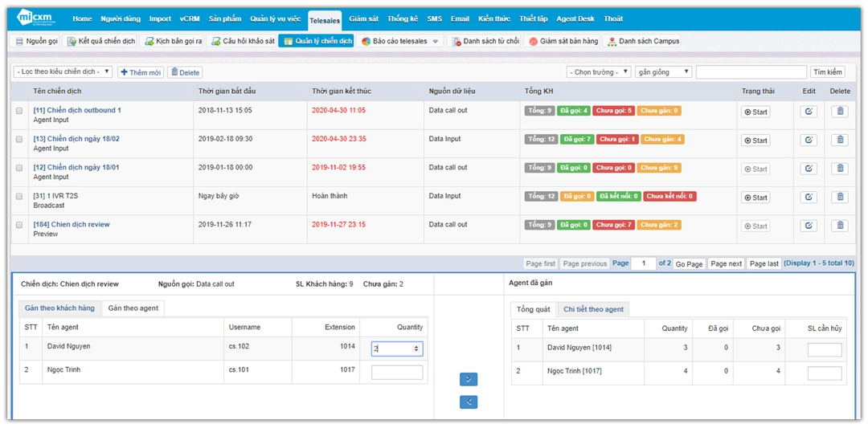Select Quản lý chiến dịch toolbar button
Viewport: 868px width, 428px height.
(x=316, y=41)
